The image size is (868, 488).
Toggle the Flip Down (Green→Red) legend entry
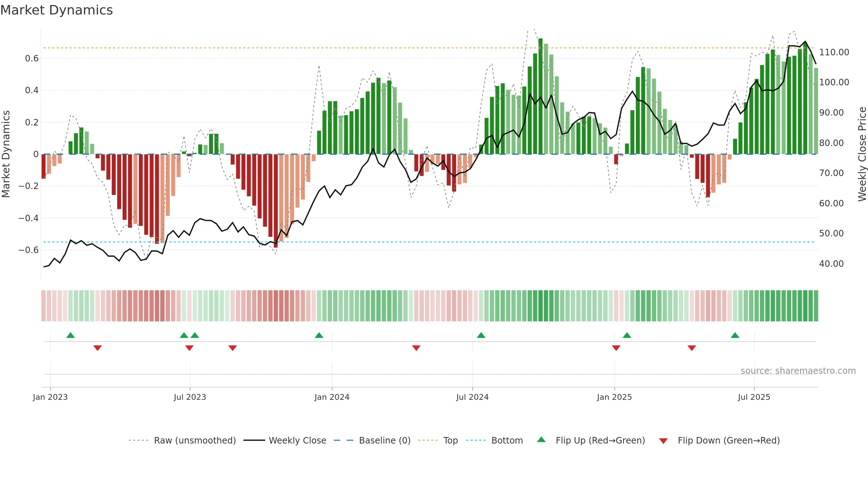[719, 440]
